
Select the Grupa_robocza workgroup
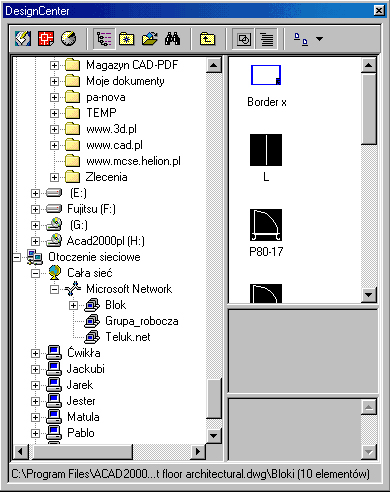click(142, 321)
